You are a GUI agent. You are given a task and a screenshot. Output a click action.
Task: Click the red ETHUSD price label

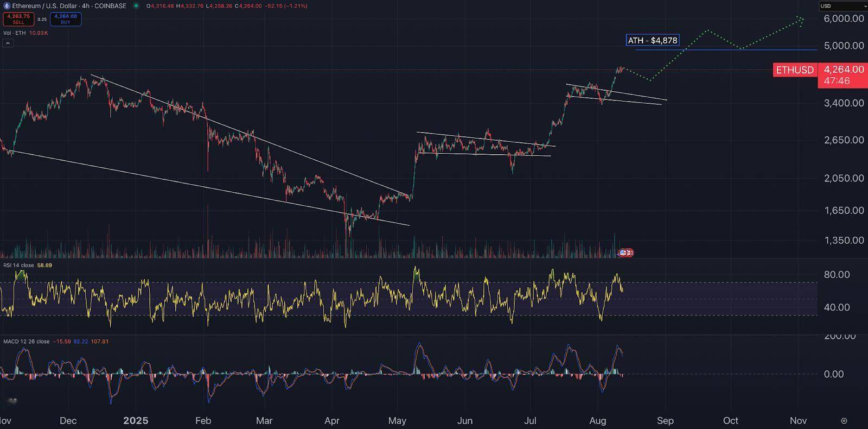pos(795,70)
